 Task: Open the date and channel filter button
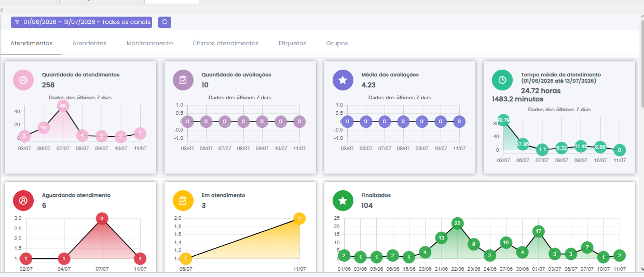coord(81,22)
